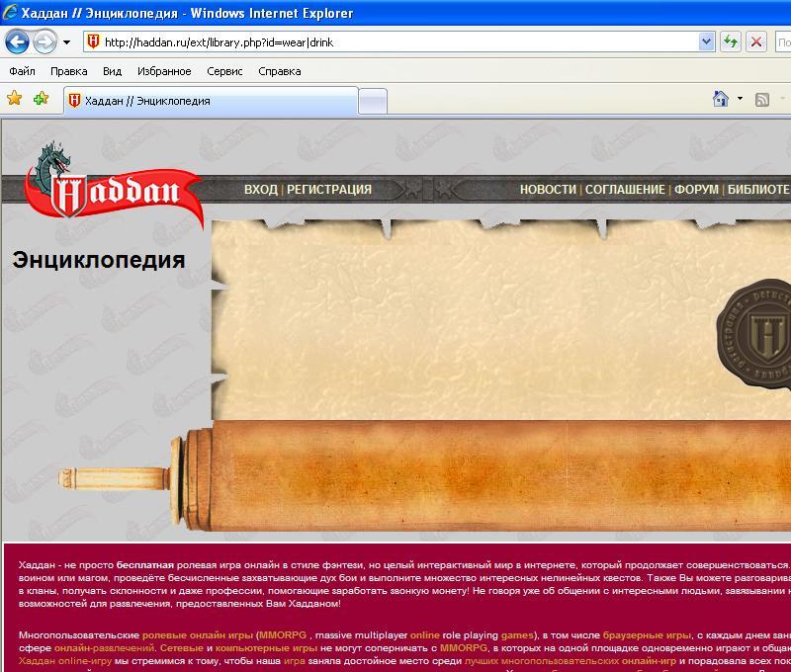Click the РЕГИСТРАЦИЯ link
This screenshot has height=672, width=791.
(x=329, y=190)
